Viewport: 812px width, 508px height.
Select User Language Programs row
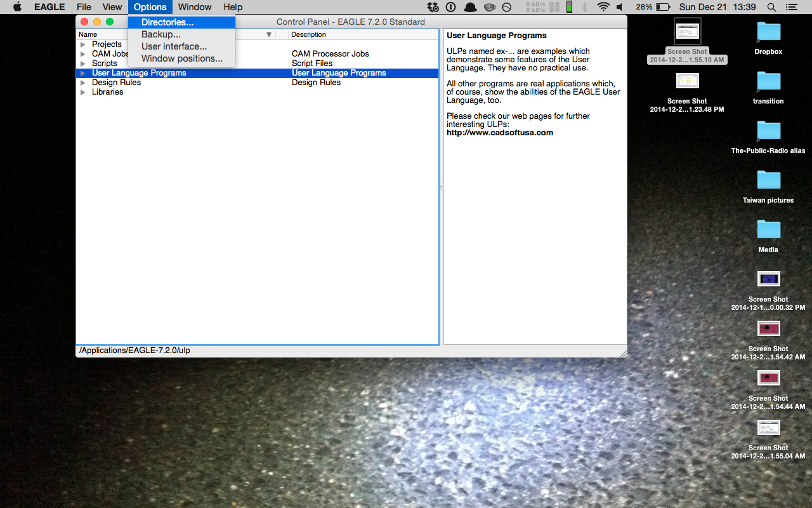(x=257, y=73)
